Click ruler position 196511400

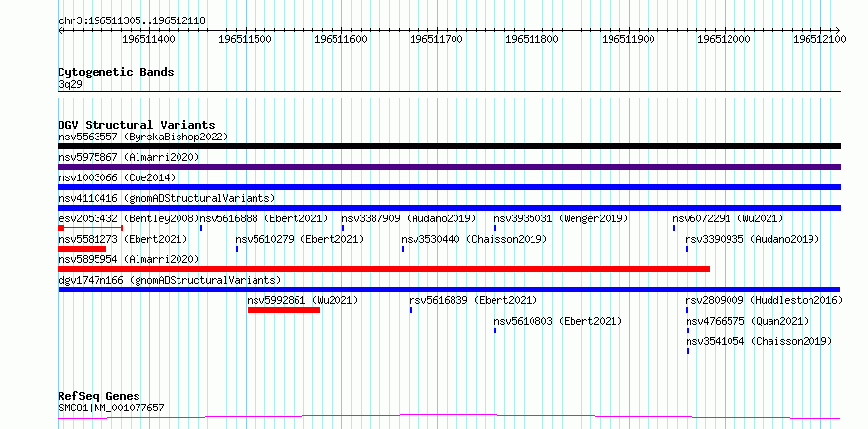pos(149,39)
